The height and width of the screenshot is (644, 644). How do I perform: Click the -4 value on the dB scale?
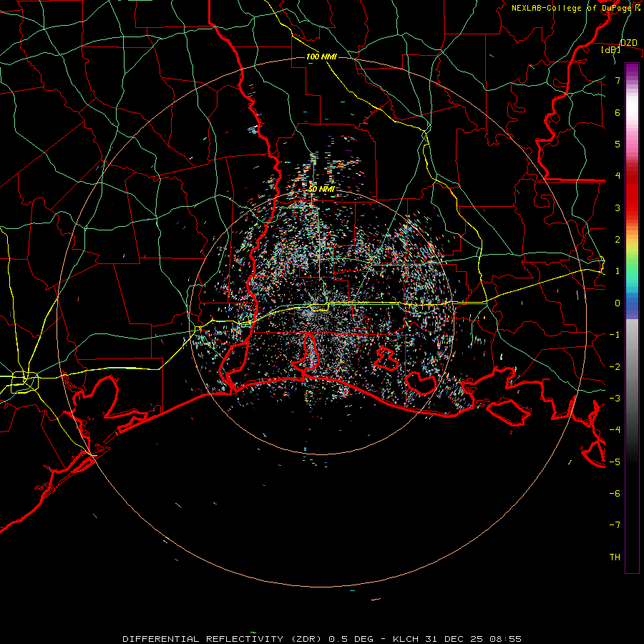(615, 430)
